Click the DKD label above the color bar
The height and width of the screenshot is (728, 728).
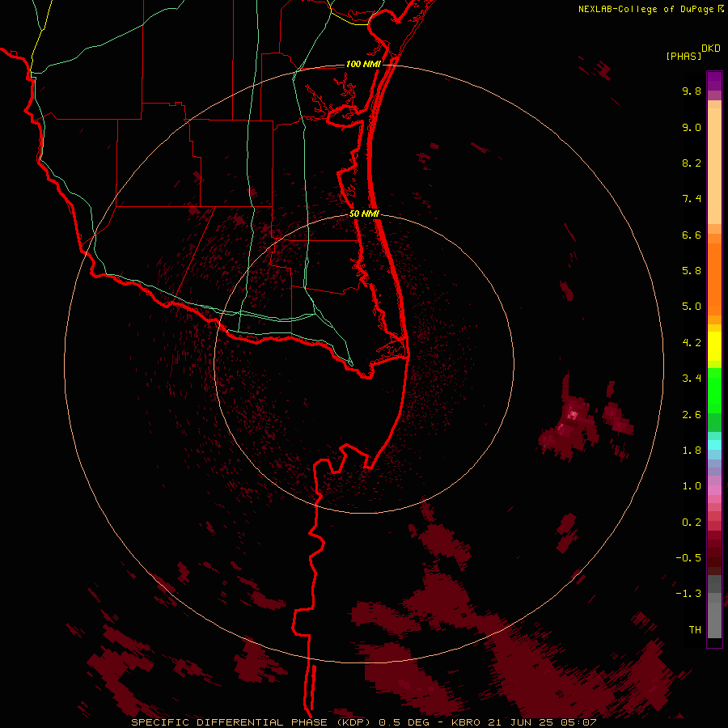click(x=710, y=49)
